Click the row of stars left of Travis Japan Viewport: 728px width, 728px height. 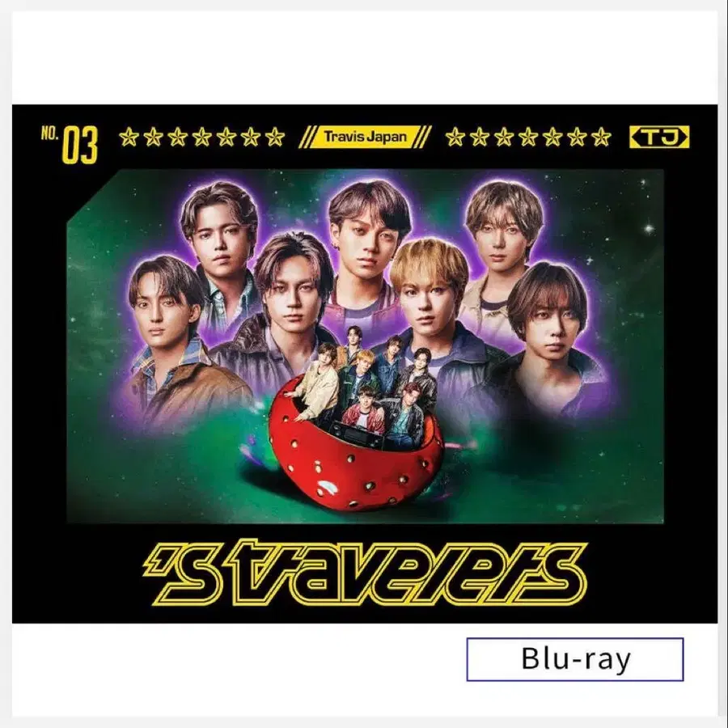coord(201,138)
